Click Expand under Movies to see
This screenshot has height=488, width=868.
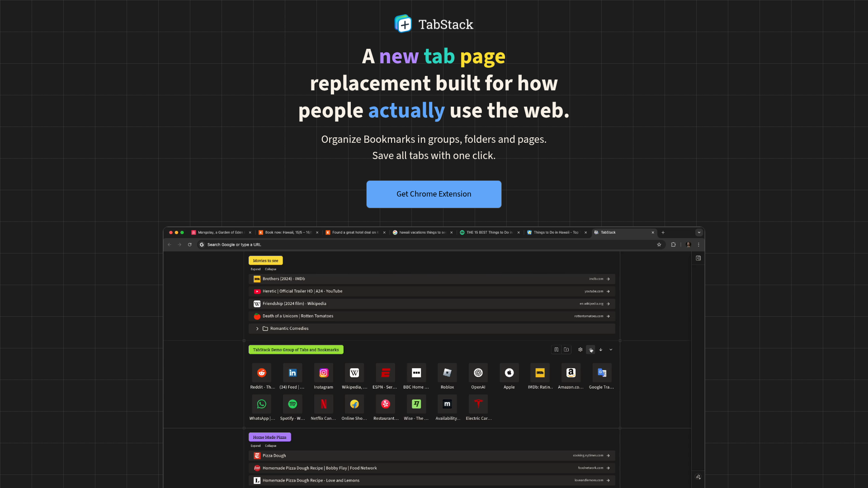(255, 269)
